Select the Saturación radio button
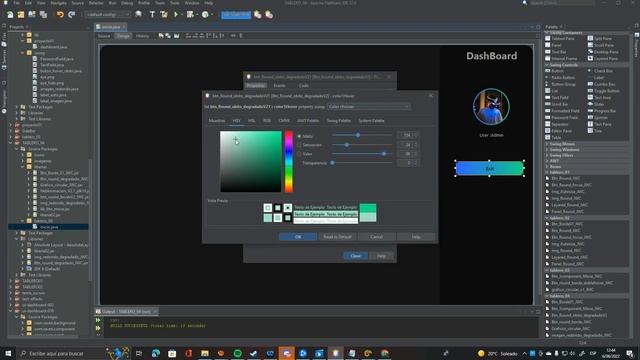This screenshot has height=360, width=640. point(299,145)
